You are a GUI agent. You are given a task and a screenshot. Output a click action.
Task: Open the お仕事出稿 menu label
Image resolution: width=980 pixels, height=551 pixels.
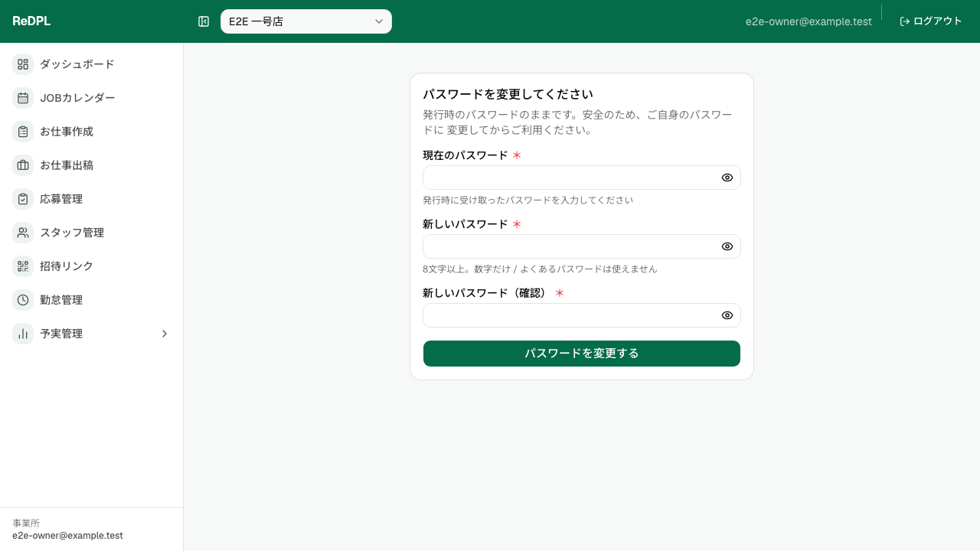(67, 165)
